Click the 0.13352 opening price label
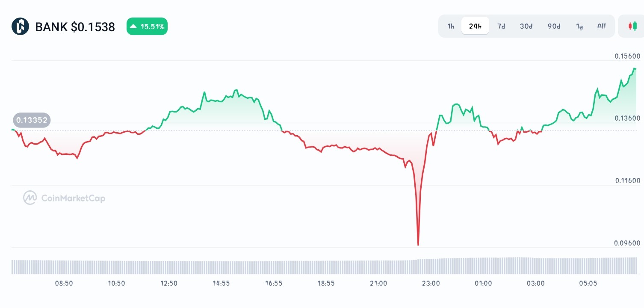This screenshot has height=308, width=644. (32, 120)
